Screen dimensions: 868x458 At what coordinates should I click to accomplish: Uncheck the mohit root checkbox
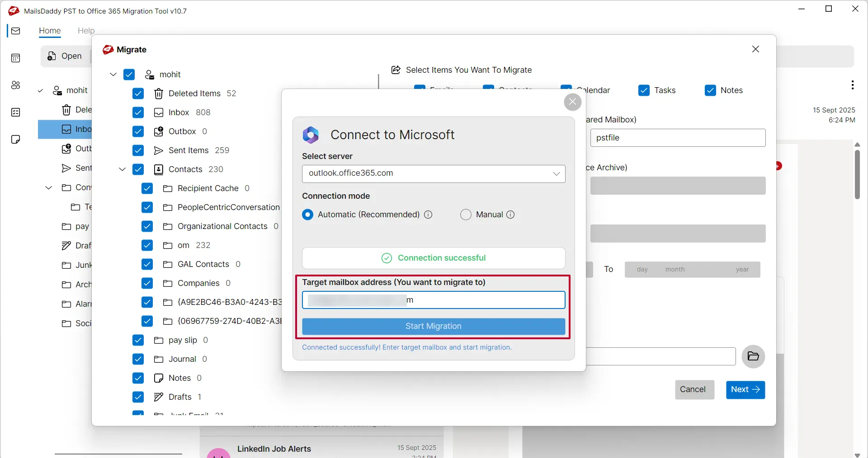pos(129,75)
